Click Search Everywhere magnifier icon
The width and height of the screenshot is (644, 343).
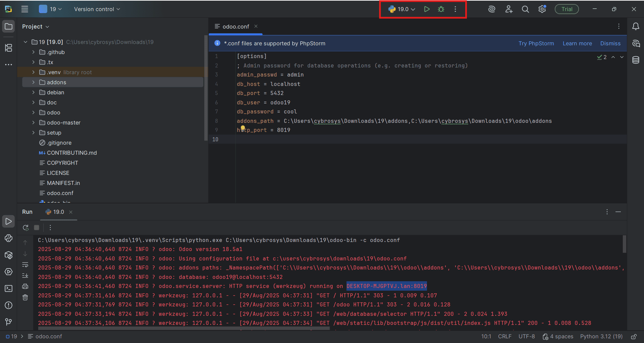(x=526, y=9)
